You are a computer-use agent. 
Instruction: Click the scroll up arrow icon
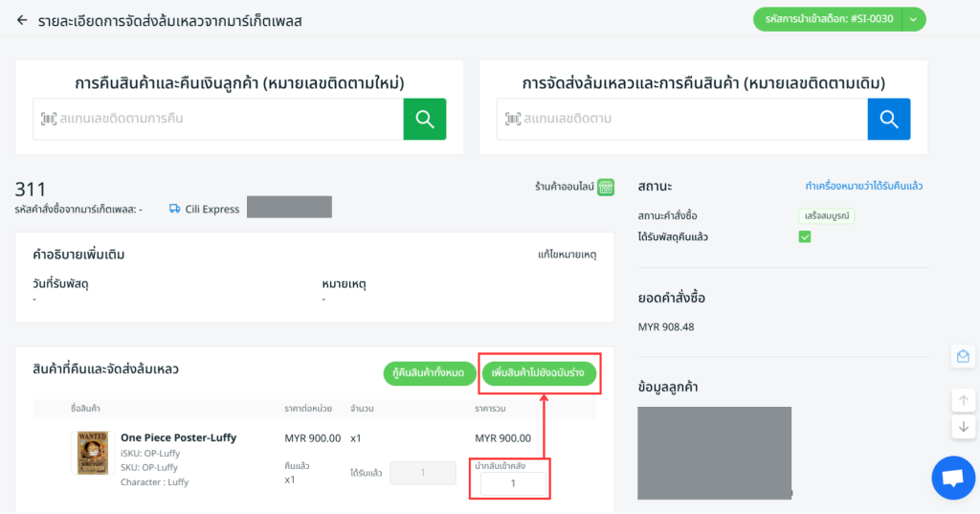(964, 400)
